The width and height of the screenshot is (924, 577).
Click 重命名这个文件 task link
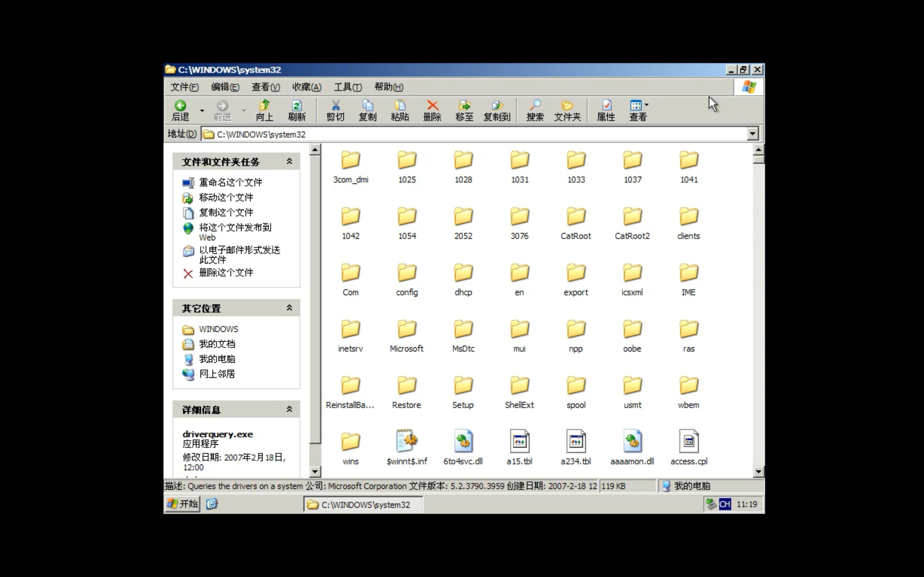pyautogui.click(x=230, y=182)
